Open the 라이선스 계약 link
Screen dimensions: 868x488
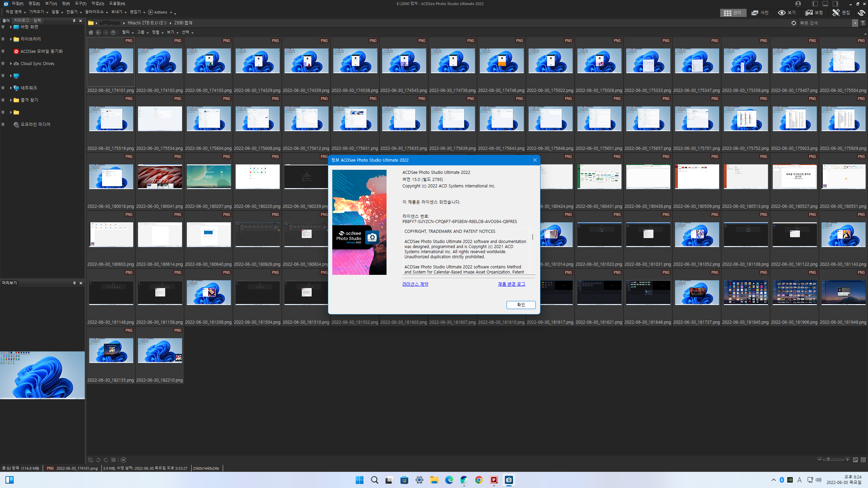point(415,284)
